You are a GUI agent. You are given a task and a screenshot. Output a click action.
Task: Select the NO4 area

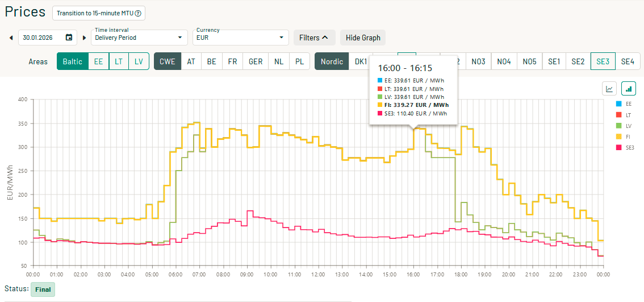pos(504,62)
